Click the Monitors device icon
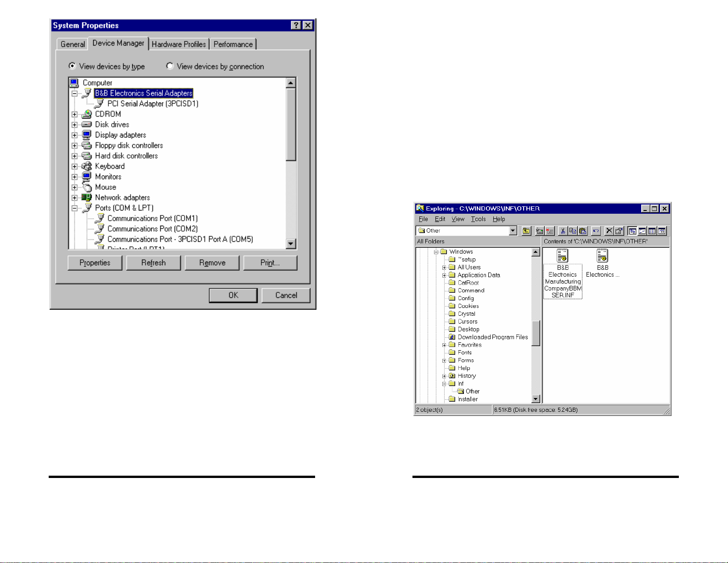The width and height of the screenshot is (728, 563). 86,176
